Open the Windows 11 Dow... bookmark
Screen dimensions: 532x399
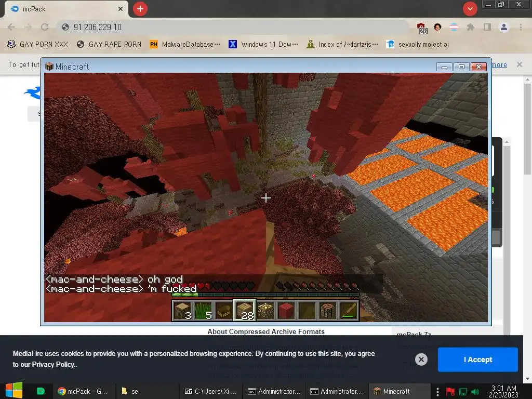tap(263, 45)
